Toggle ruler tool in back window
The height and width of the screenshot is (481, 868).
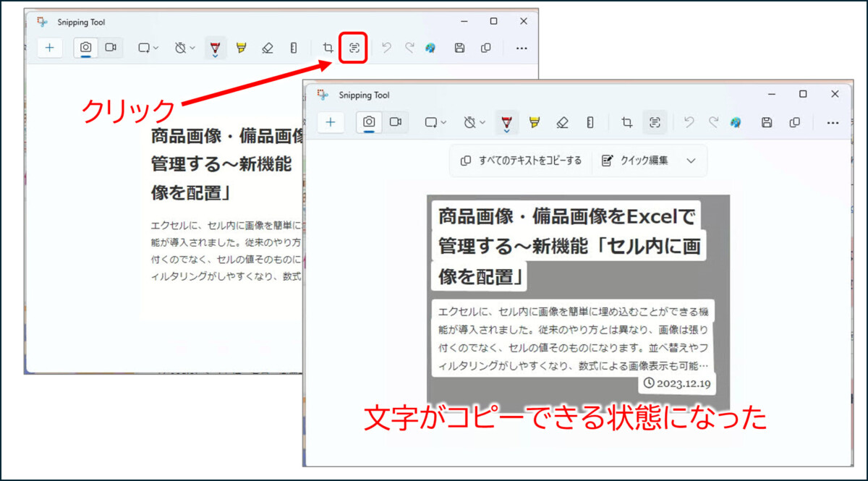[x=293, y=48]
